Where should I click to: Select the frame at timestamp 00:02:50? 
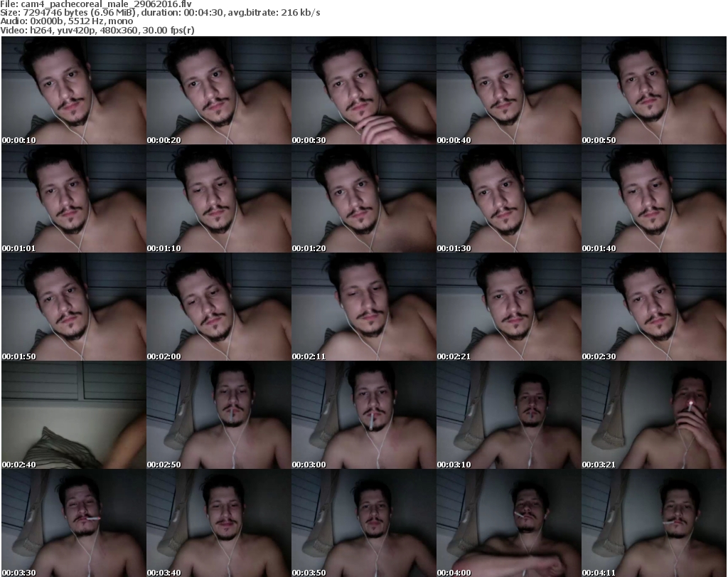click(x=219, y=415)
